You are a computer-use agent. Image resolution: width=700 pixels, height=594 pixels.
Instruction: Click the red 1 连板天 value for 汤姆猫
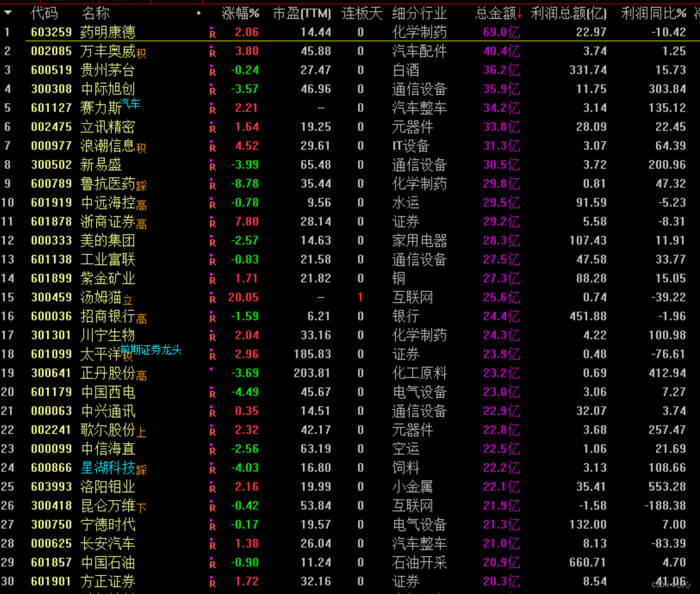click(361, 297)
